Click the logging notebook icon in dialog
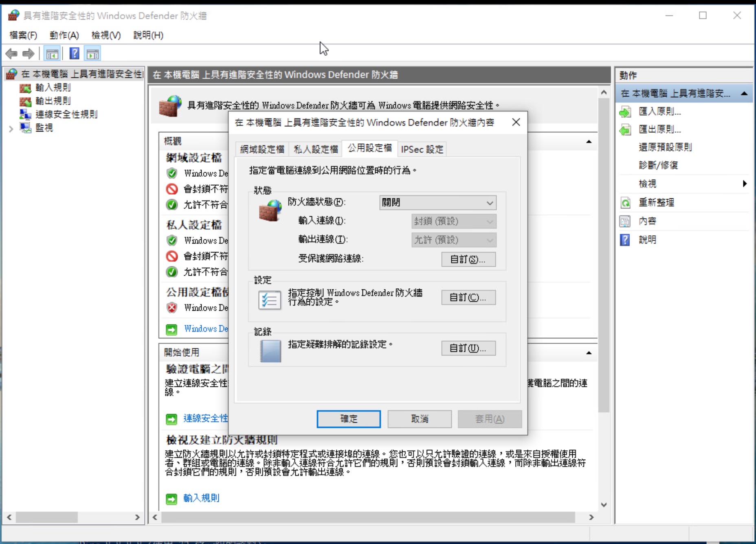The height and width of the screenshot is (544, 756). [x=270, y=351]
